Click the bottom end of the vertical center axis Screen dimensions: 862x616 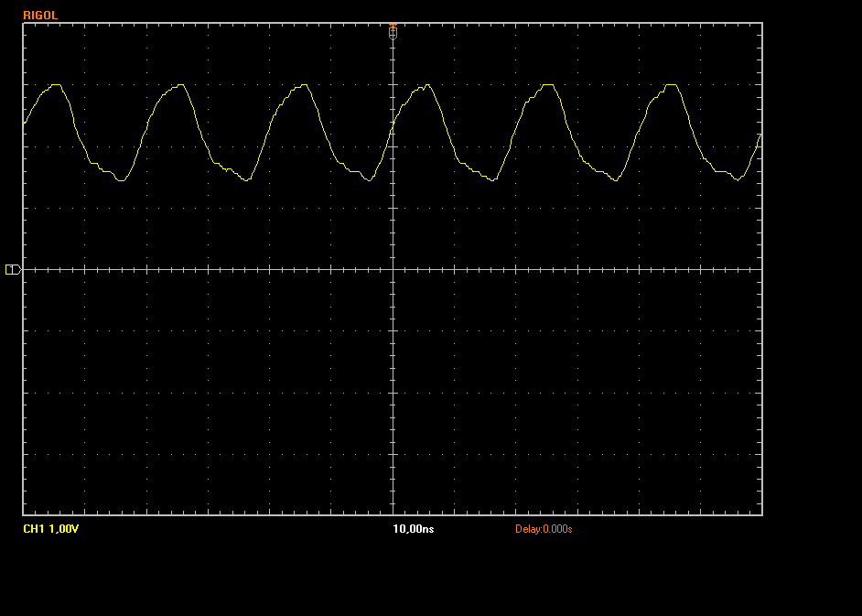pos(393,513)
